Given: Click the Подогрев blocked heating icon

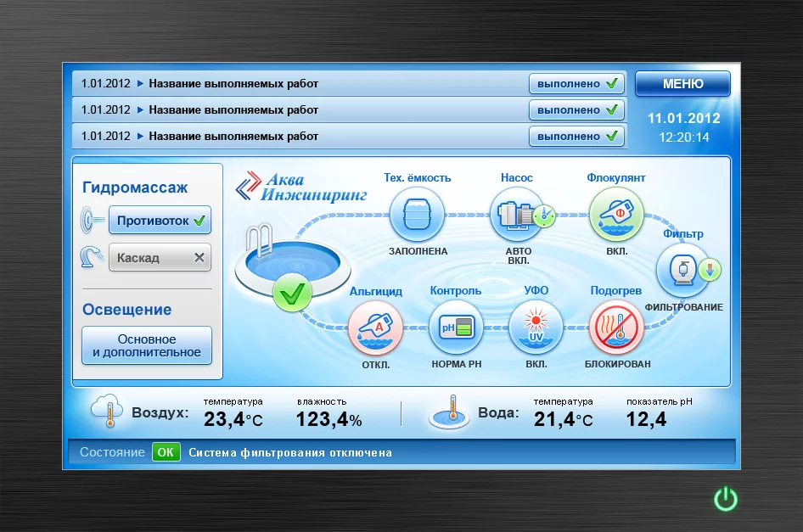Looking at the screenshot, I should 616,328.
